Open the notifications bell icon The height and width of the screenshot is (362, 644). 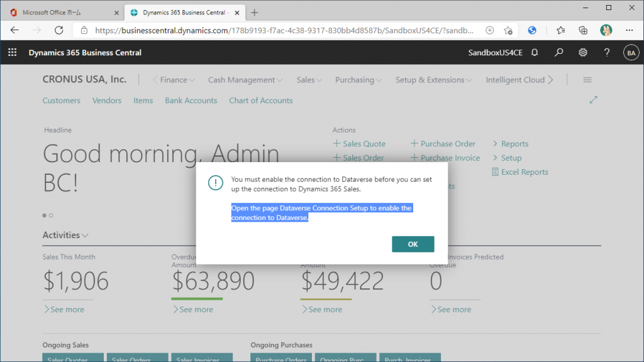pyautogui.click(x=535, y=53)
